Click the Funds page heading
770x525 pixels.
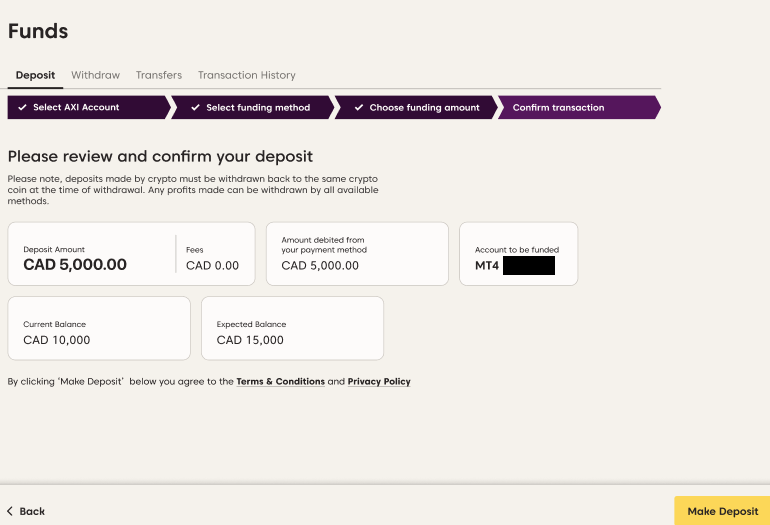(38, 31)
